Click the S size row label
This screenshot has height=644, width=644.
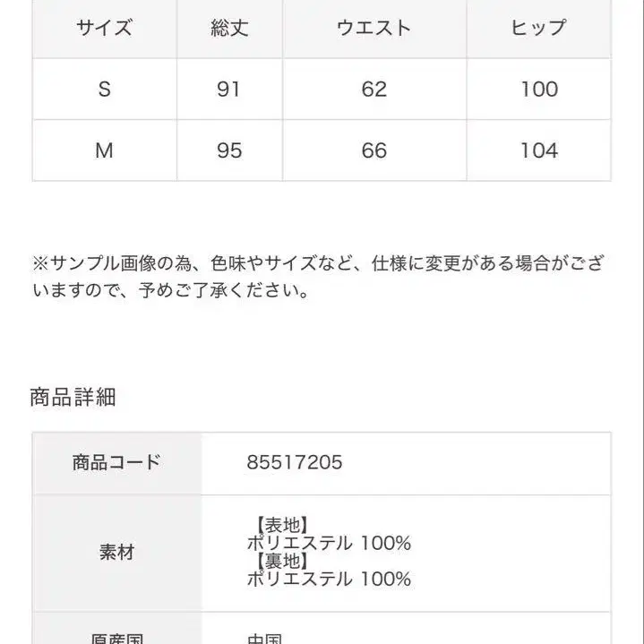(x=104, y=89)
